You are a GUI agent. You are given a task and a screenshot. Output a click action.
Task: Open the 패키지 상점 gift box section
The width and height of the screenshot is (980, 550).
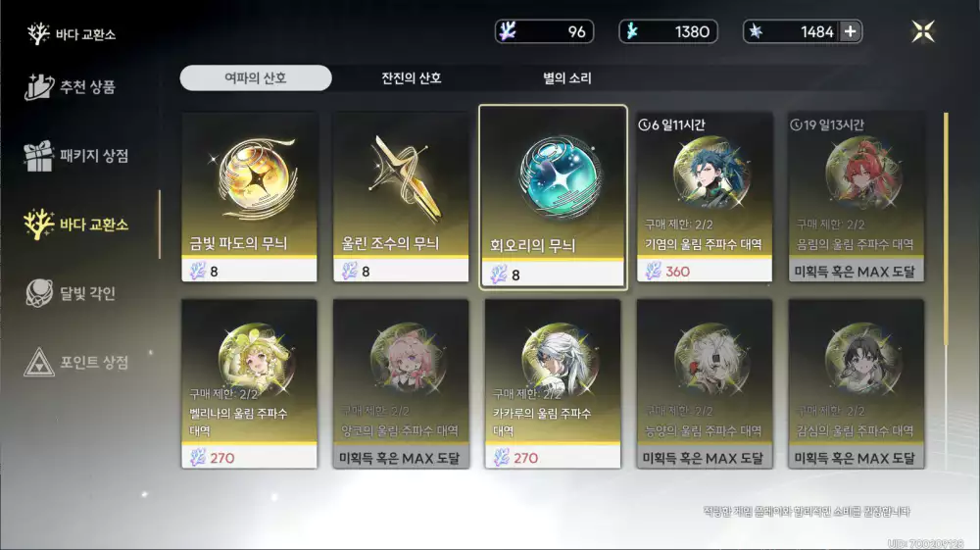tap(75, 156)
